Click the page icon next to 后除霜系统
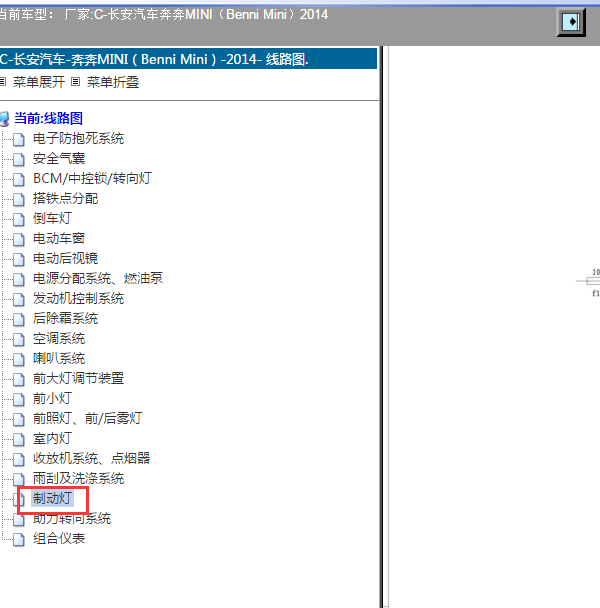 click(18, 319)
